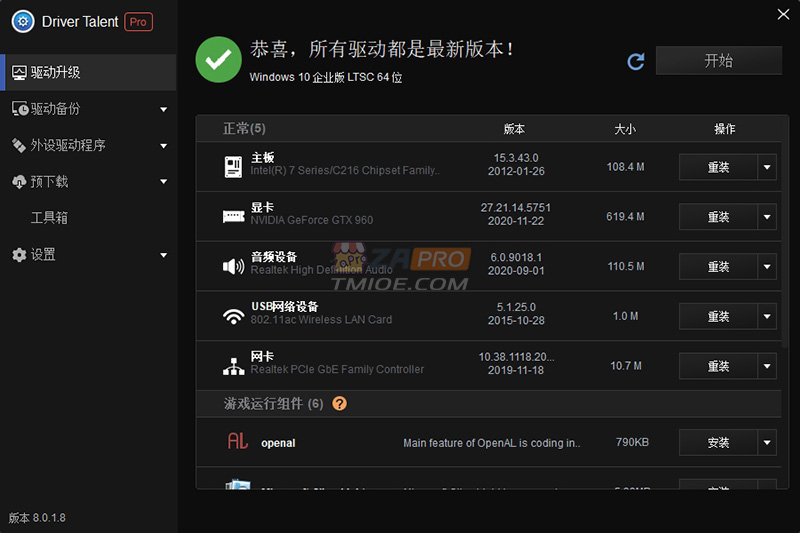Expand the 驱动备份 sidebar arrow
800x533 pixels.
click(x=164, y=109)
